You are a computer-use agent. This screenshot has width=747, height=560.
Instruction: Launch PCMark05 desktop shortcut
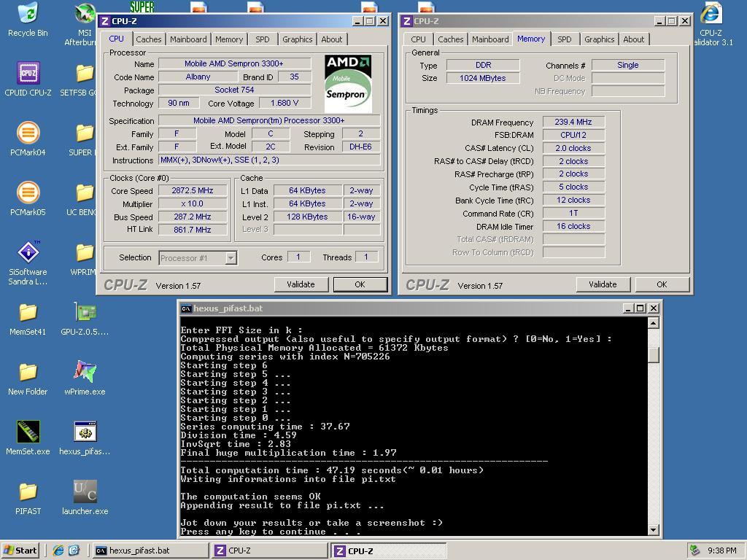pyautogui.click(x=28, y=199)
